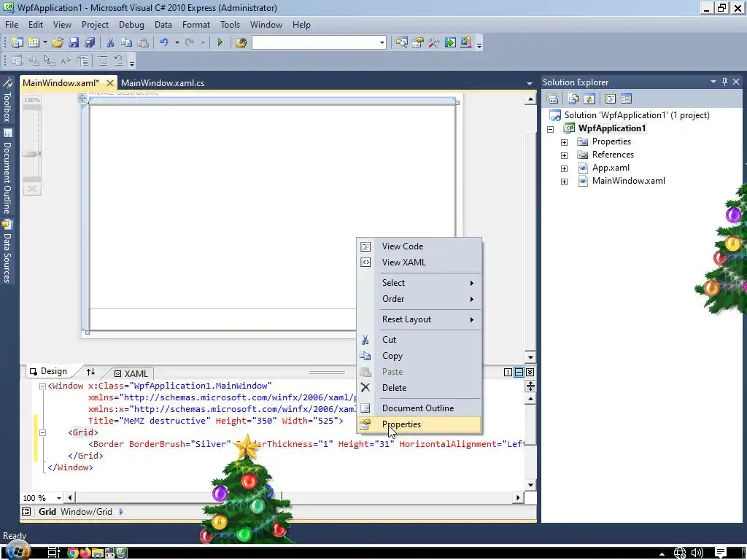This screenshot has width=747, height=560.
Task: Click the Properties Window toolbar icon
Action: 418,43
